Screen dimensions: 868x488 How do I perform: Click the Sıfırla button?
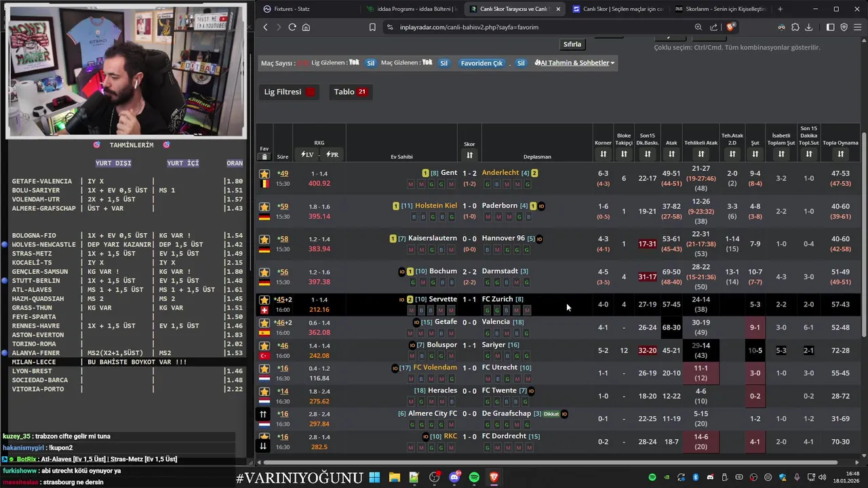(572, 44)
